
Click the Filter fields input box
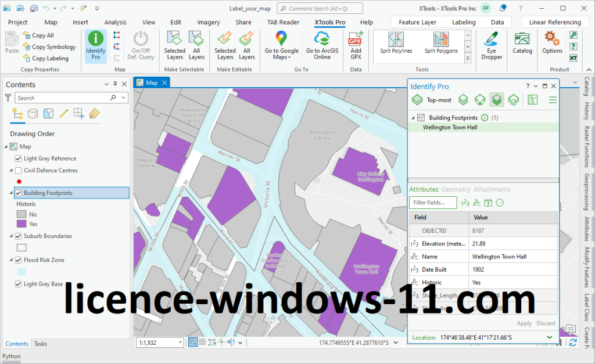coord(433,203)
